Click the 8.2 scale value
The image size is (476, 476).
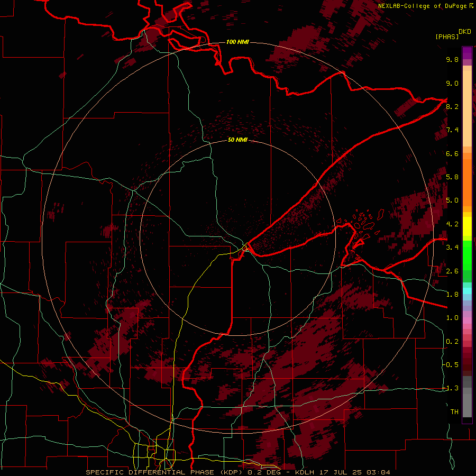(x=452, y=106)
